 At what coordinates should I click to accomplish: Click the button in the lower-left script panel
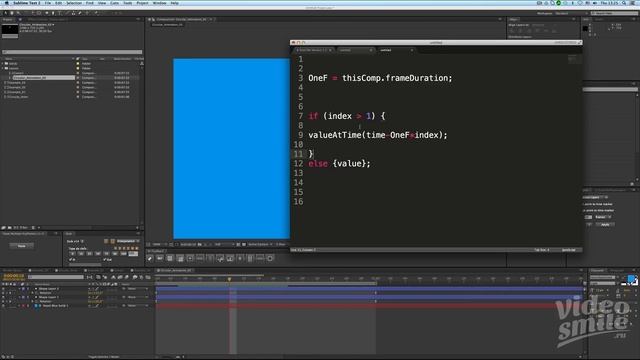pos(22,246)
